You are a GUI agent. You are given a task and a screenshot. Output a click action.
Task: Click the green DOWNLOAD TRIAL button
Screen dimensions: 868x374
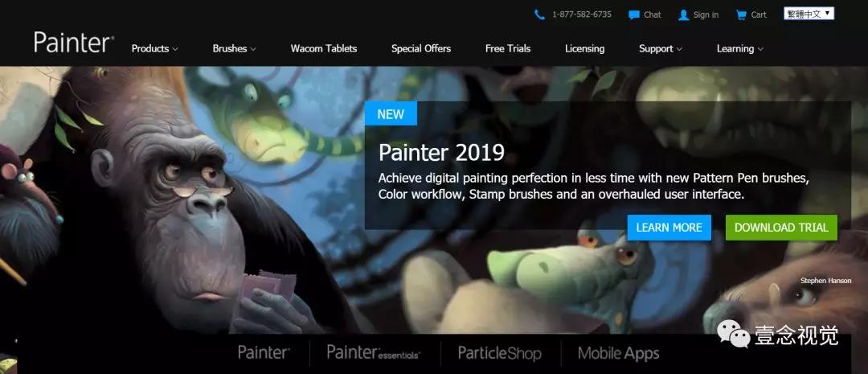pyautogui.click(x=781, y=228)
